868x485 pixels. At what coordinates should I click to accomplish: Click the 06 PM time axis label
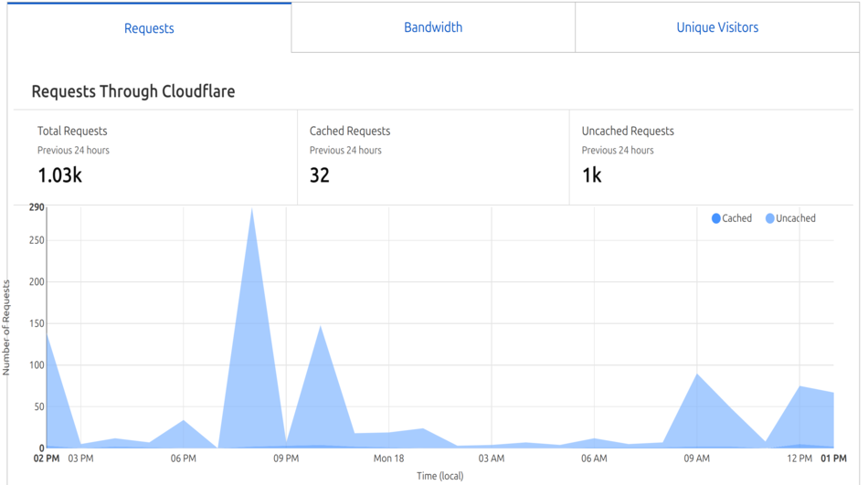tap(183, 459)
